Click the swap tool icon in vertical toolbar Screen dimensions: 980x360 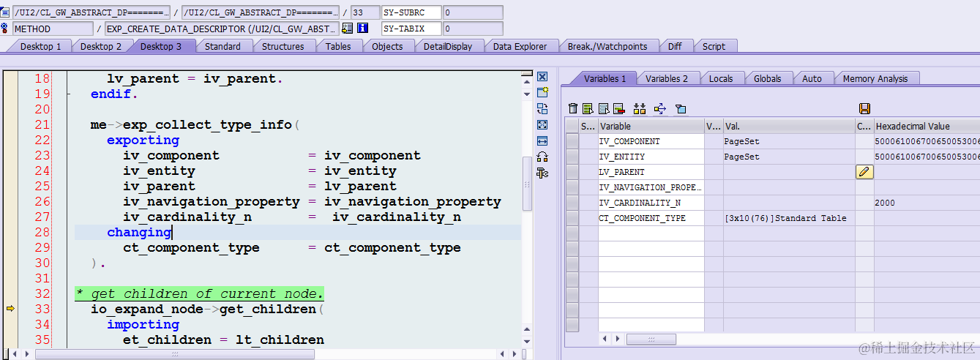click(542, 109)
